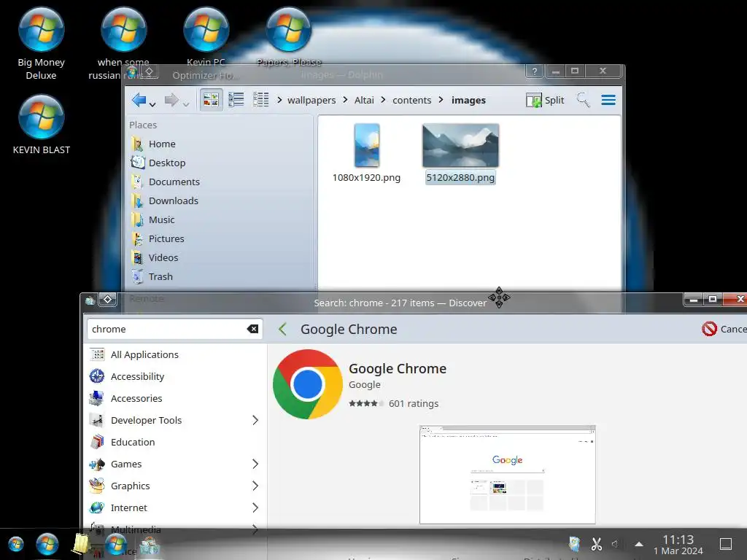This screenshot has width=747, height=560.
Task: Expand the chevron between contents and images
Action: [x=441, y=100]
